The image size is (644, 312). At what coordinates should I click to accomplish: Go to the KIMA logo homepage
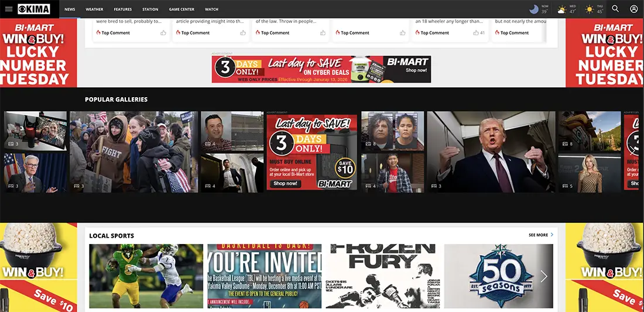click(x=34, y=9)
